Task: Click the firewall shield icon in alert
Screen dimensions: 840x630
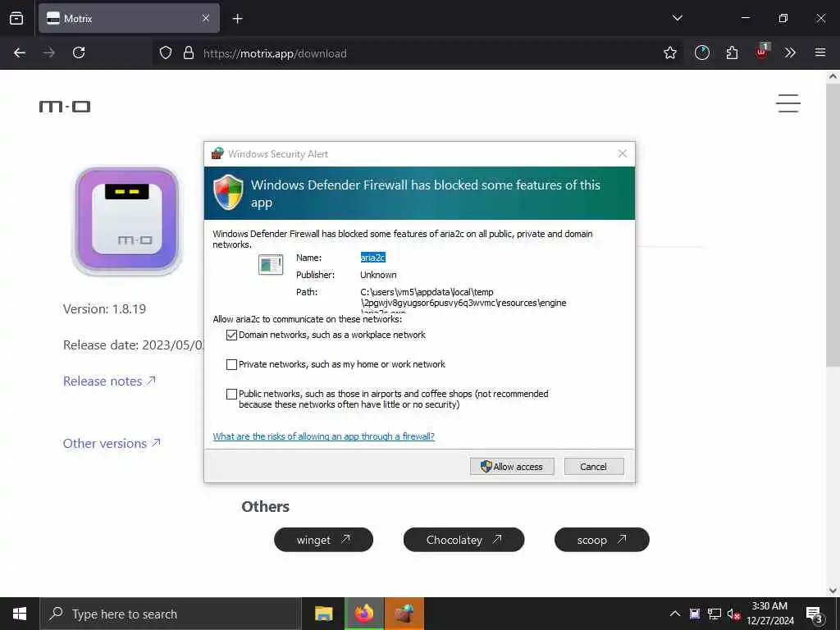Action: pyautogui.click(x=228, y=192)
